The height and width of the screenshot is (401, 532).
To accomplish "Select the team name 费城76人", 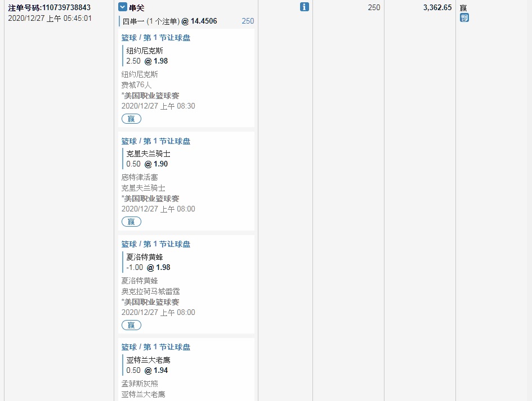I will tap(136, 85).
